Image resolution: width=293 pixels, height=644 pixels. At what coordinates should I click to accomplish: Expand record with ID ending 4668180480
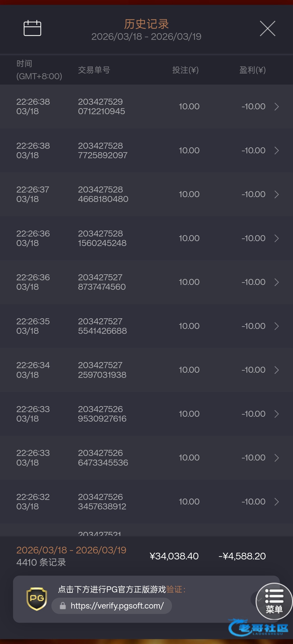click(x=276, y=194)
